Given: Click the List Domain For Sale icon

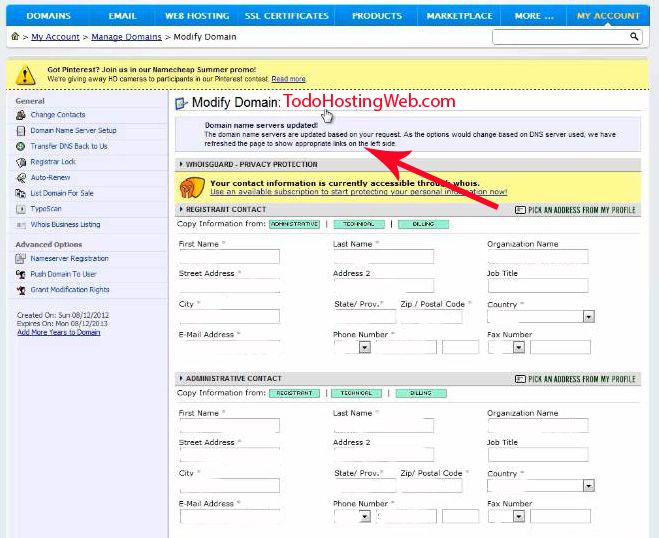Looking at the screenshot, I should pyautogui.click(x=21, y=193).
